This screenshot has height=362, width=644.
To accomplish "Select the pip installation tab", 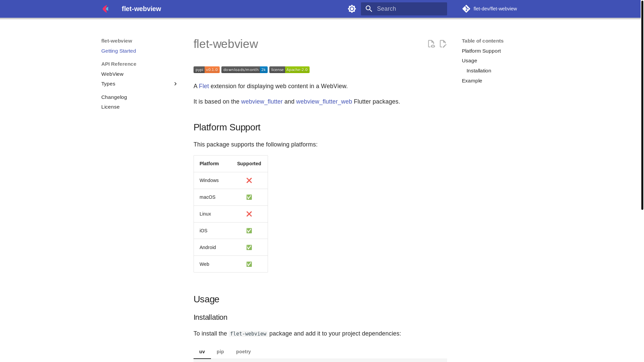I will [220, 352].
